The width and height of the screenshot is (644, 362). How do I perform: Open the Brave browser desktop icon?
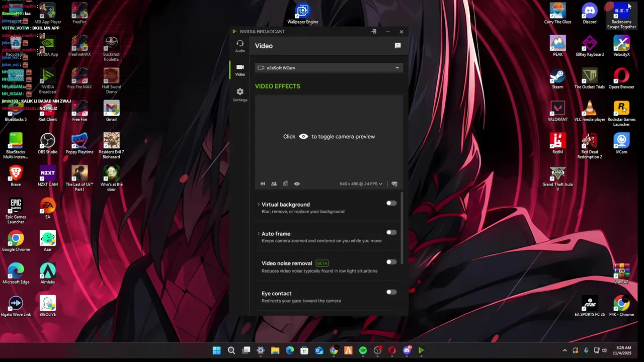(16, 176)
